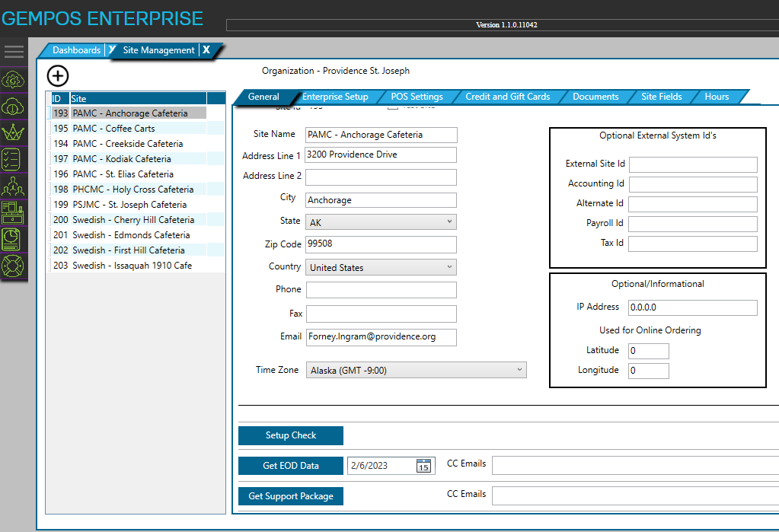Image resolution: width=779 pixels, height=532 pixels.
Task: Click the Setup Check button
Action: pyautogui.click(x=290, y=435)
